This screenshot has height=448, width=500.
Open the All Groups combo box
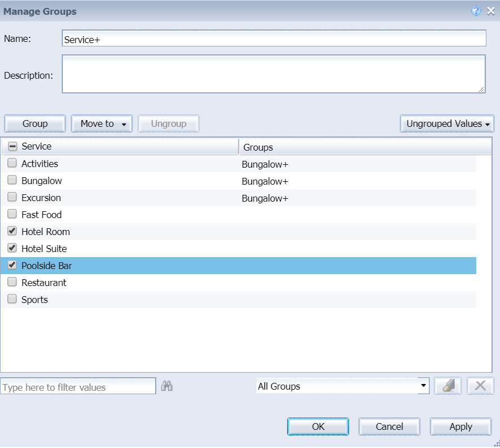point(343,386)
